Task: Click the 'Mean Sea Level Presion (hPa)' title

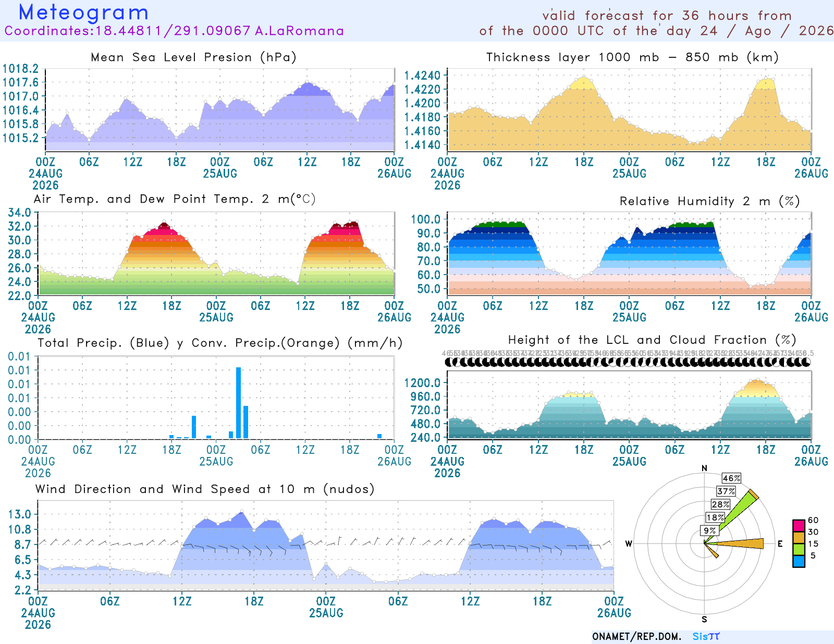Action: [x=193, y=57]
